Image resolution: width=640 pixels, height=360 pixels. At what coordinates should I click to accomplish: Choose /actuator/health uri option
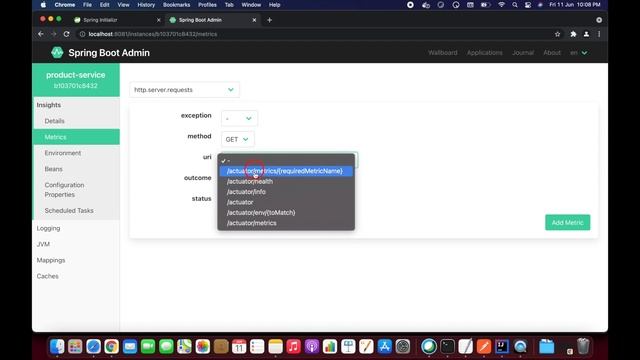[286, 182]
